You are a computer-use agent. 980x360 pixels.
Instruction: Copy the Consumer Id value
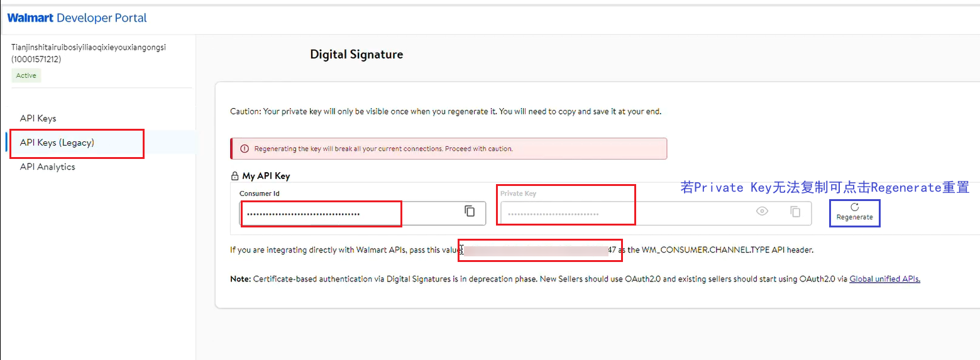470,212
